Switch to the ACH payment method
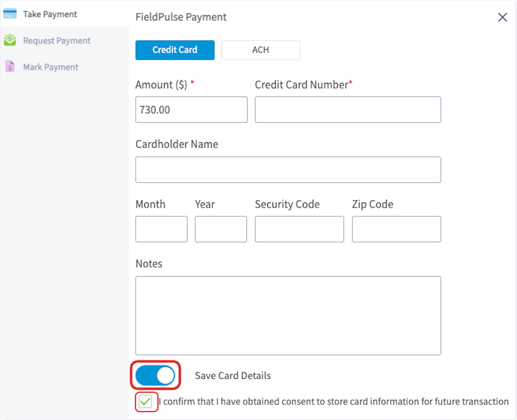517x420 pixels. 261,50
